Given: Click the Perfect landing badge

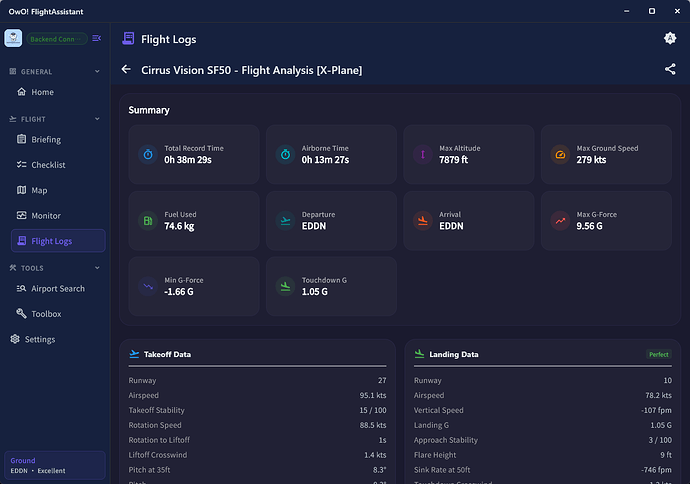Looking at the screenshot, I should pyautogui.click(x=659, y=354).
